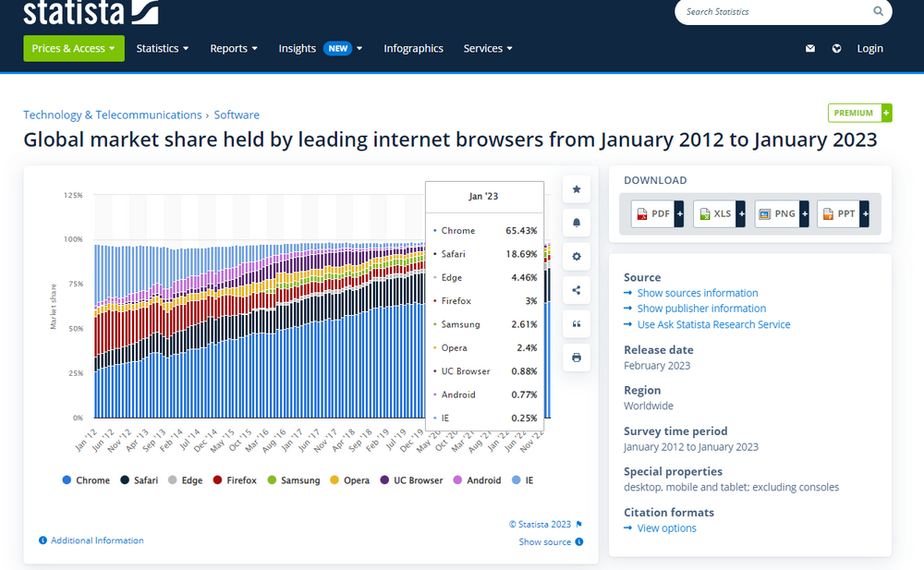Open the mail envelope icon

tap(810, 48)
